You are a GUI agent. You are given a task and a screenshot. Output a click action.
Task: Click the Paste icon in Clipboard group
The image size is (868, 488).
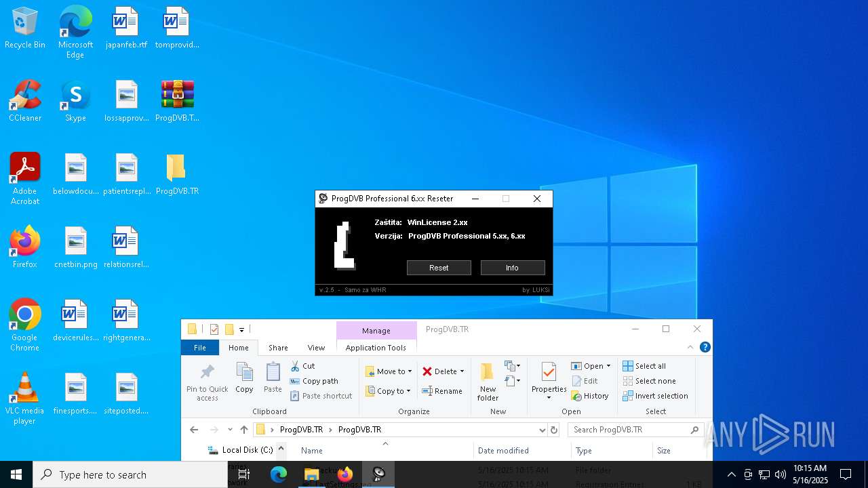coord(273,378)
